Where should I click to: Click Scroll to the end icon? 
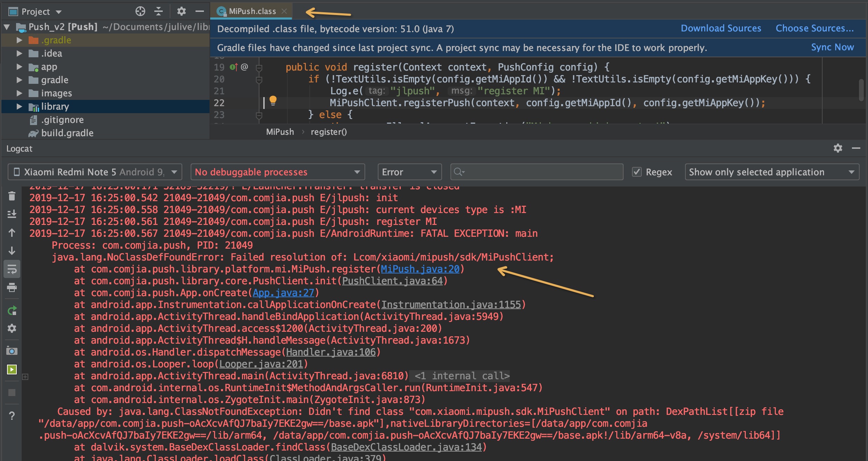coord(12,214)
